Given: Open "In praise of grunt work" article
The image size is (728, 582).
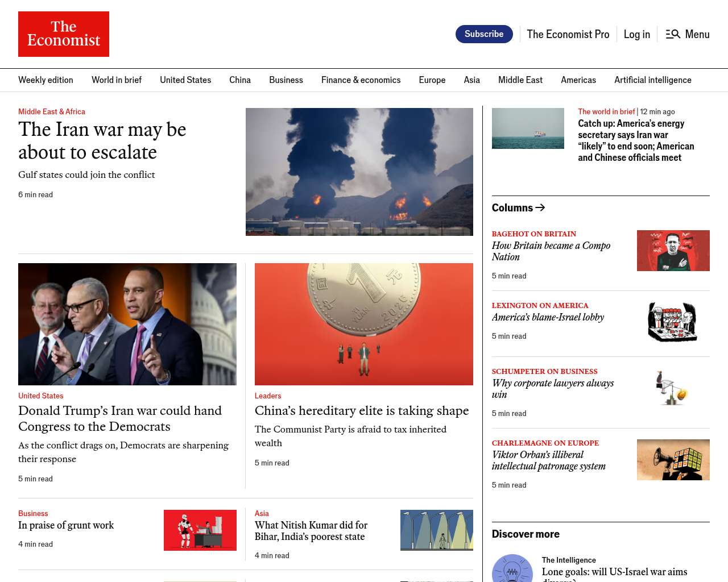Looking at the screenshot, I should (66, 525).
